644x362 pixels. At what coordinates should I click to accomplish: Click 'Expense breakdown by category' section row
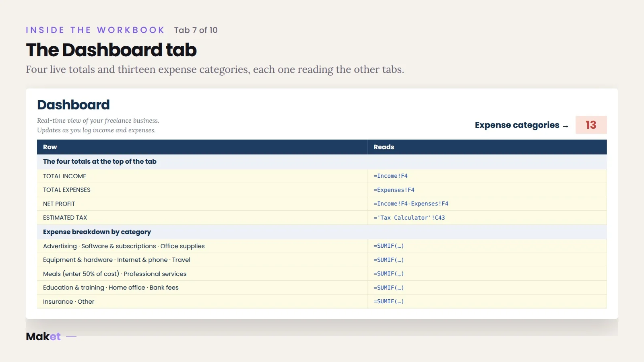322,232
